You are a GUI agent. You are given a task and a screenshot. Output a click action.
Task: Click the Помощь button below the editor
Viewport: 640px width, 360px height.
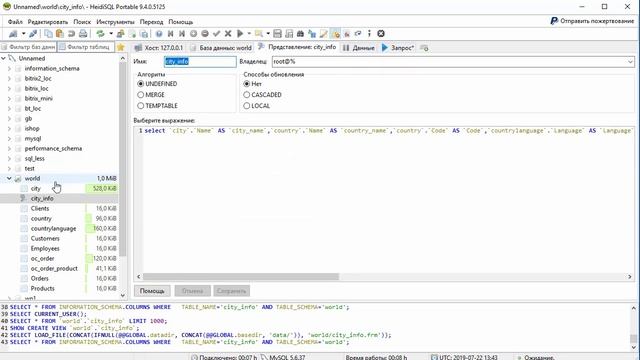point(152,291)
